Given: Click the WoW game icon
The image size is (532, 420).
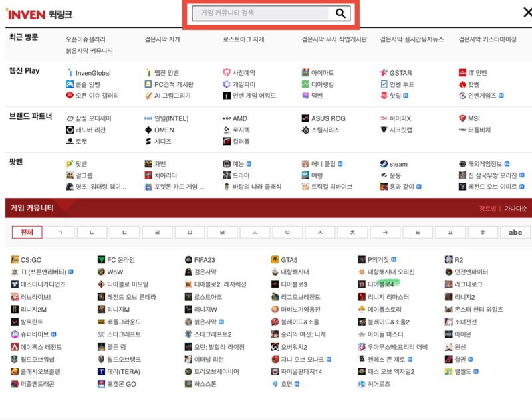Looking at the screenshot, I should coord(101,272).
